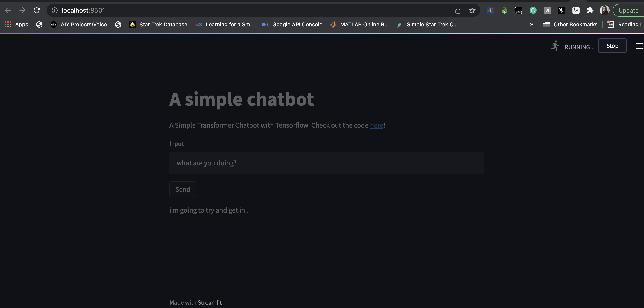This screenshot has width=644, height=308.
Task: Open the Google API Console bookmark
Action: [291, 25]
